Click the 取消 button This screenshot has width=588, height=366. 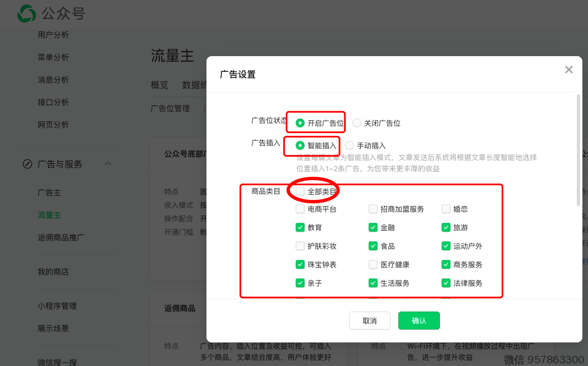coord(369,321)
